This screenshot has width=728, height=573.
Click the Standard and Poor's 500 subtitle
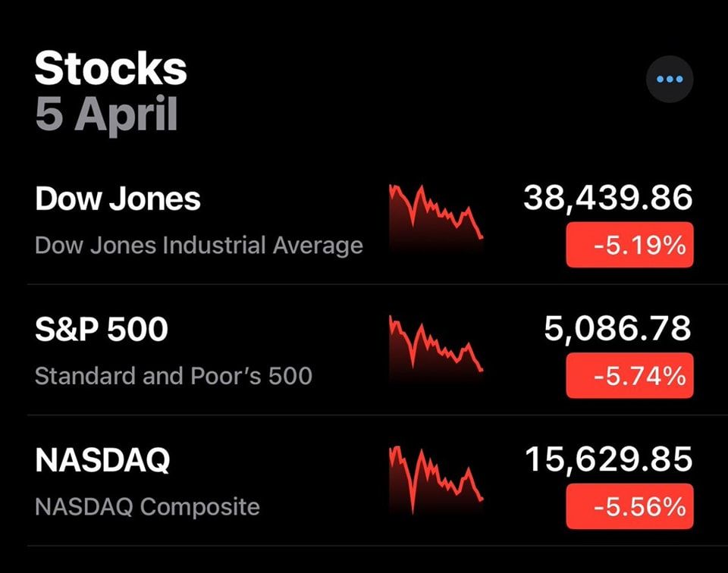[x=174, y=376]
